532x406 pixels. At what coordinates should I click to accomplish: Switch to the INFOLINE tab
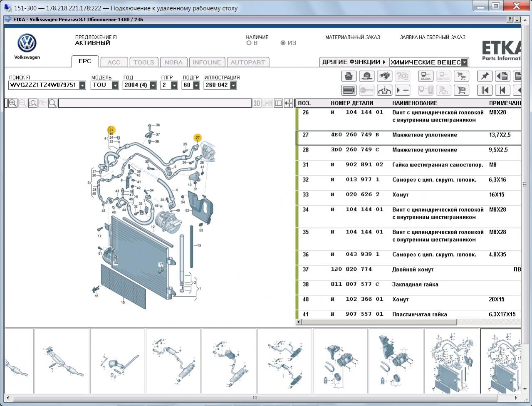tap(207, 62)
